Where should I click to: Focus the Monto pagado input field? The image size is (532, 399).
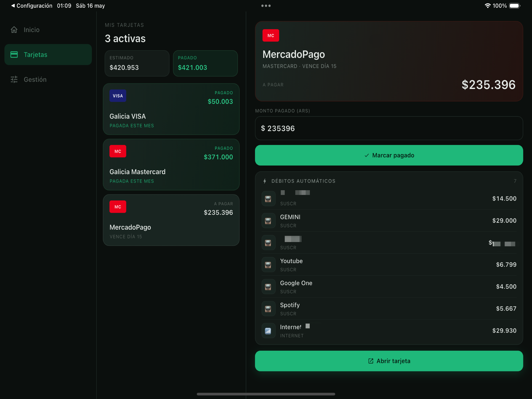click(x=389, y=128)
